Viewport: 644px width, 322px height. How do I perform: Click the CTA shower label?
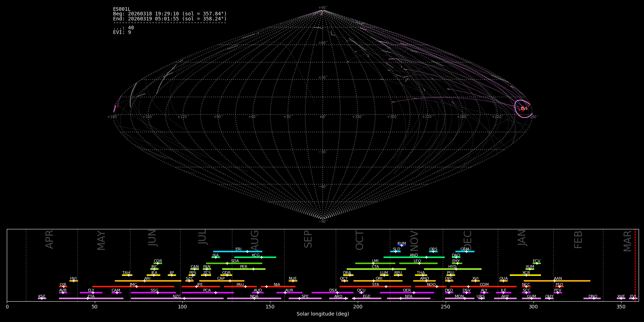coord(375,267)
